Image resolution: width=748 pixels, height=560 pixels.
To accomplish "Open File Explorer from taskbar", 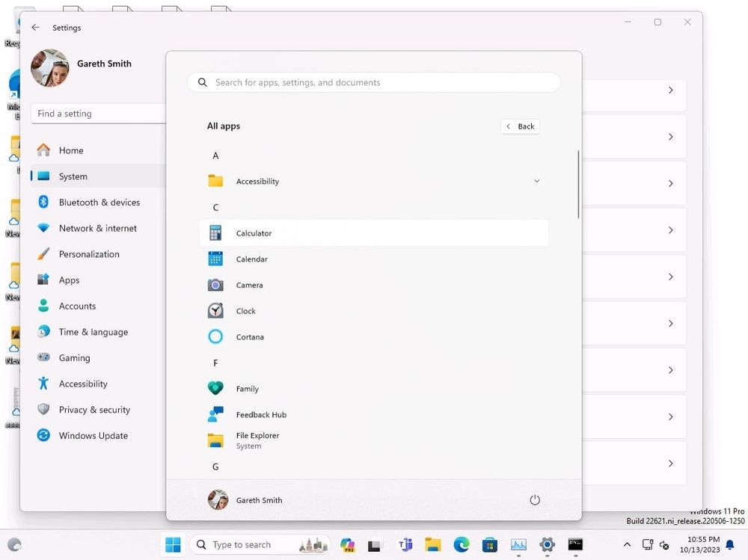I will (432, 544).
